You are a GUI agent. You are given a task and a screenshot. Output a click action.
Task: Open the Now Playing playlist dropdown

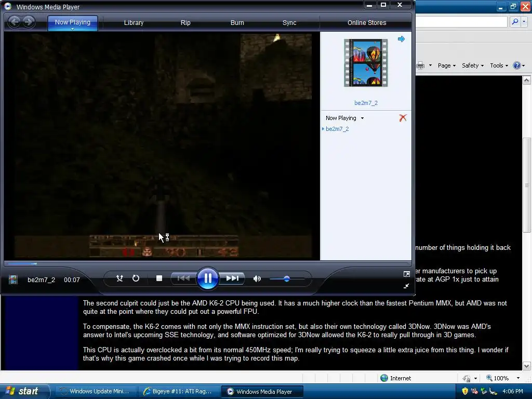coord(345,118)
